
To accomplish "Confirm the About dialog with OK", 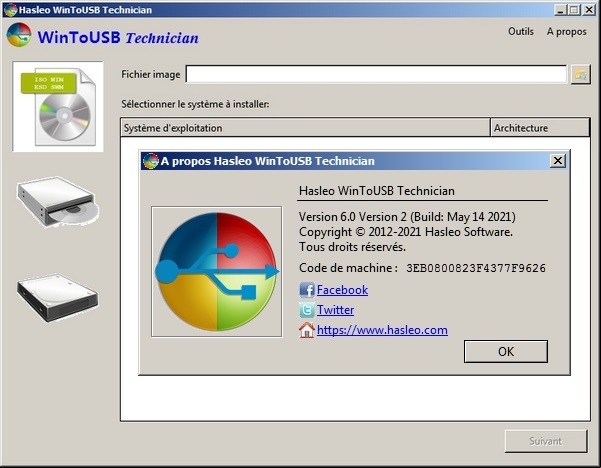I will click(x=506, y=351).
